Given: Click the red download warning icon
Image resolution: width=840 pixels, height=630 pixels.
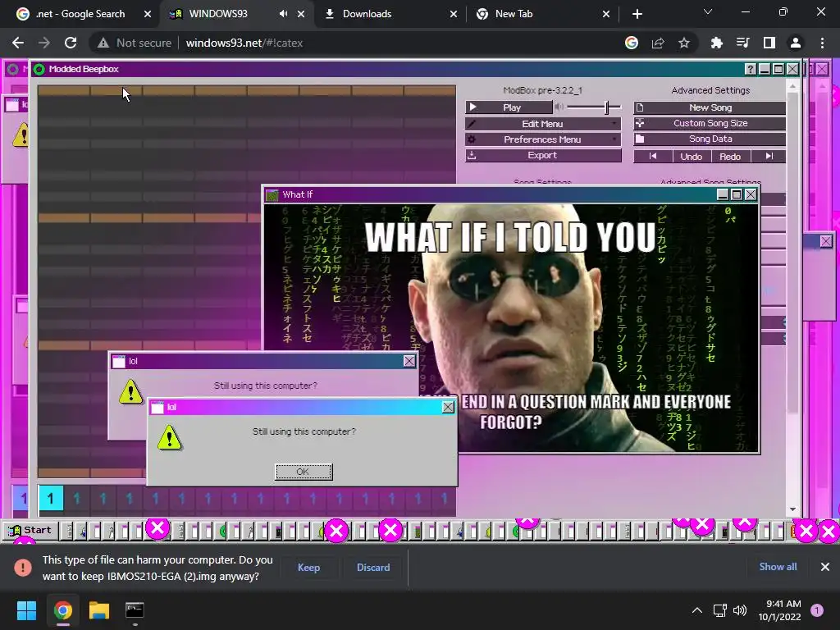Looking at the screenshot, I should (23, 568).
